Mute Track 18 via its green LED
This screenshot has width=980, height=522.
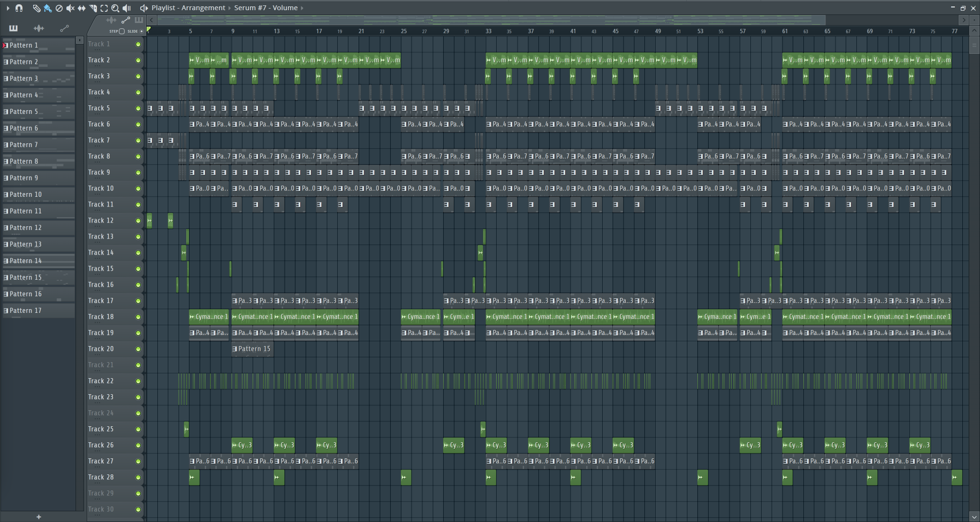tap(138, 317)
